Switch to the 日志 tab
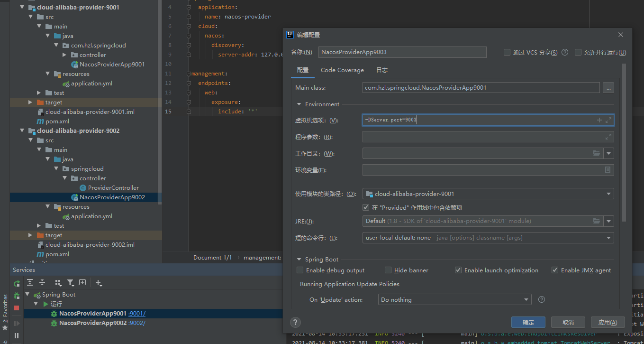Screen dimensions: 644x344 pyautogui.click(x=382, y=70)
